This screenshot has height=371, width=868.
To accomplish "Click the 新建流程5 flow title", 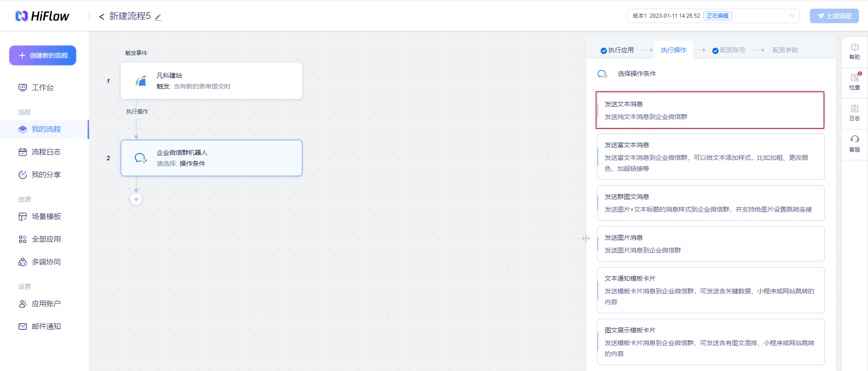I will (x=130, y=16).
